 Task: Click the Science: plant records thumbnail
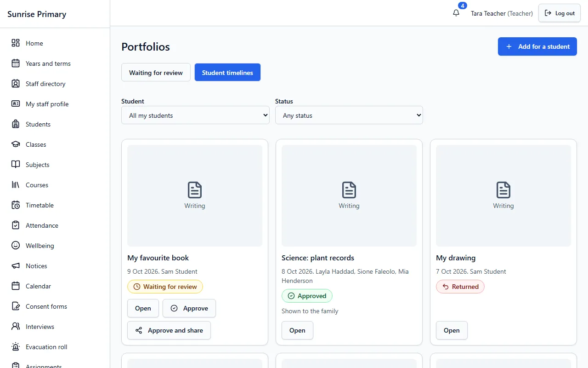tap(349, 195)
